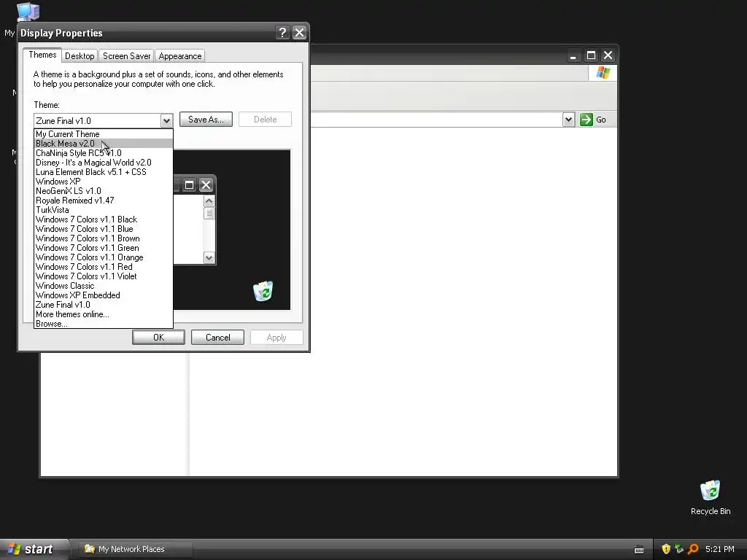Close the Display Properties dialog
This screenshot has width=747, height=560.
299,32
